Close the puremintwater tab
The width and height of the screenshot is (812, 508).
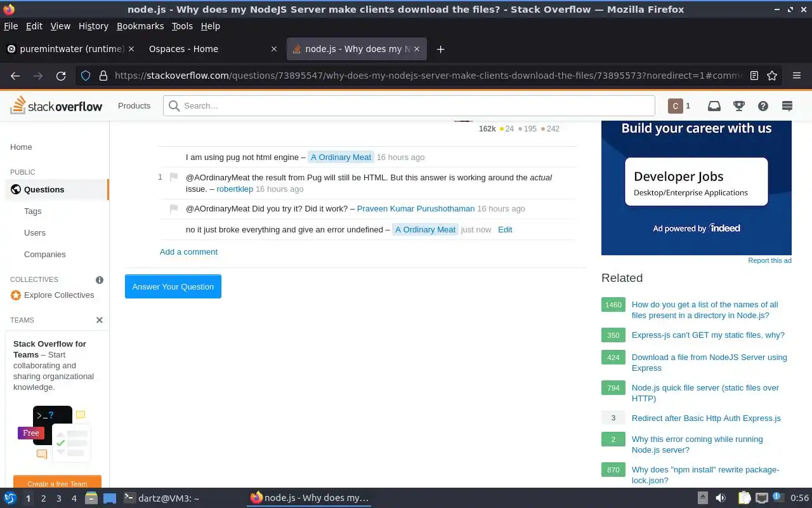pyautogui.click(x=131, y=49)
